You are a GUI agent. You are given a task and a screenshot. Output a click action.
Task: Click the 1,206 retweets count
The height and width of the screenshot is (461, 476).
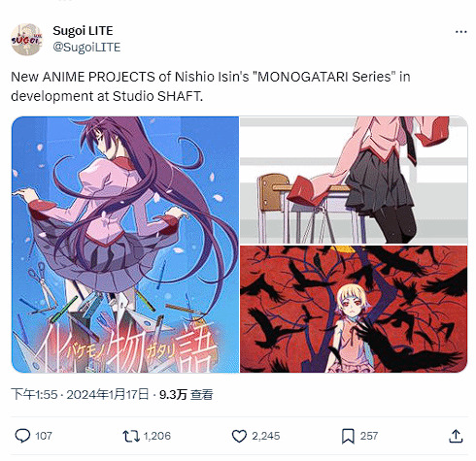157,436
